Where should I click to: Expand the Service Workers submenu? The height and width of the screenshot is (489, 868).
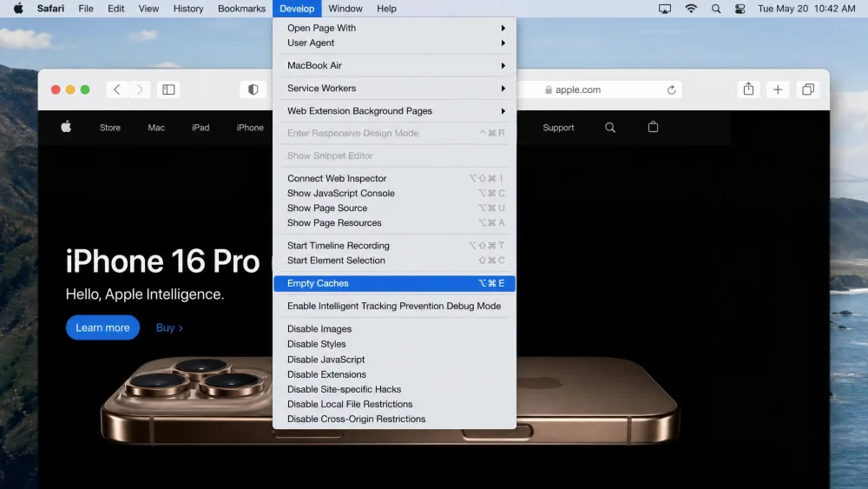(x=395, y=88)
